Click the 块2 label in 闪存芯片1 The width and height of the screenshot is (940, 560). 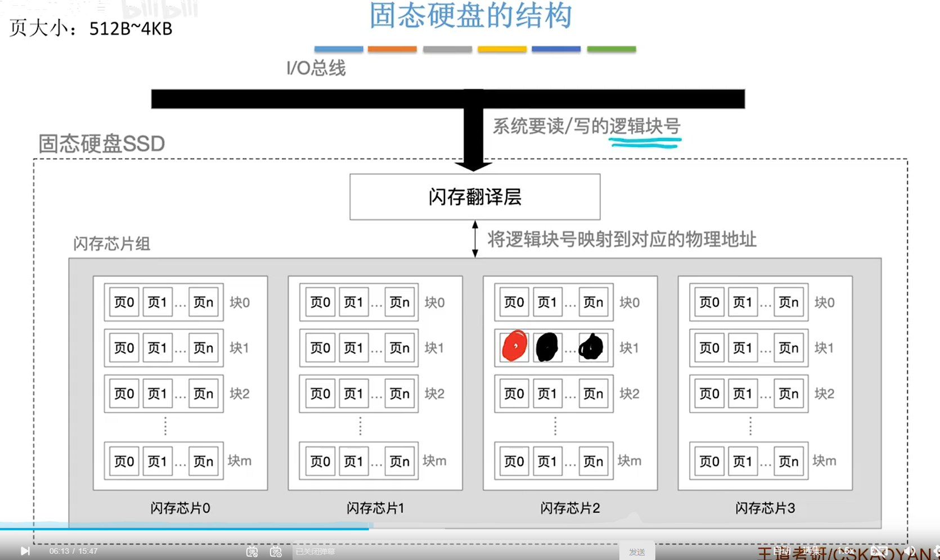(434, 394)
